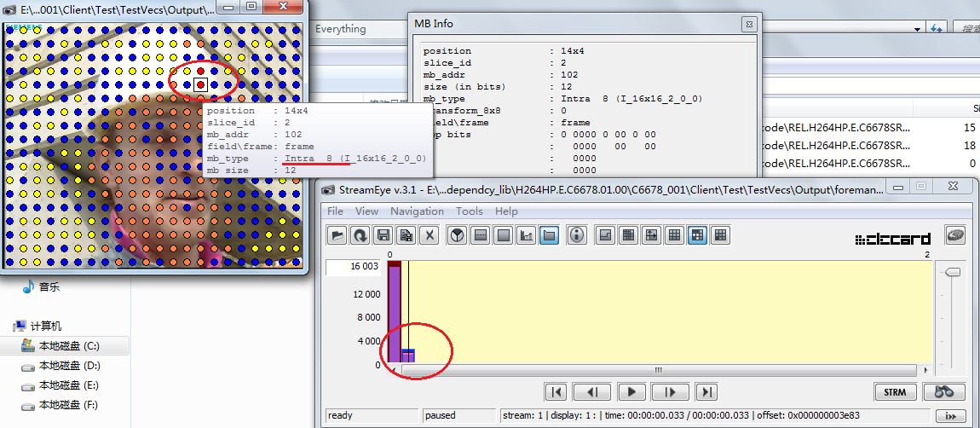Click the info circle toolbar icon

(x=577, y=235)
